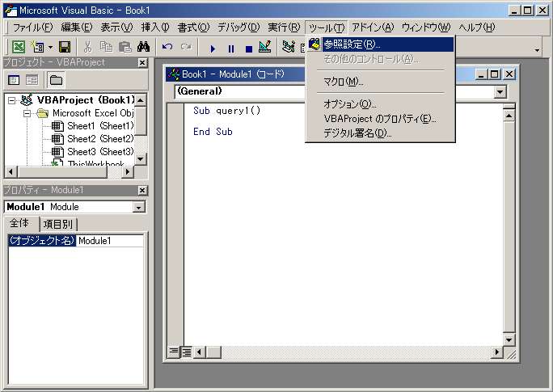Screen dimensions: 553x392
Task: Open the dropdown arrow beside Insert UserForm
Action: (x=50, y=47)
